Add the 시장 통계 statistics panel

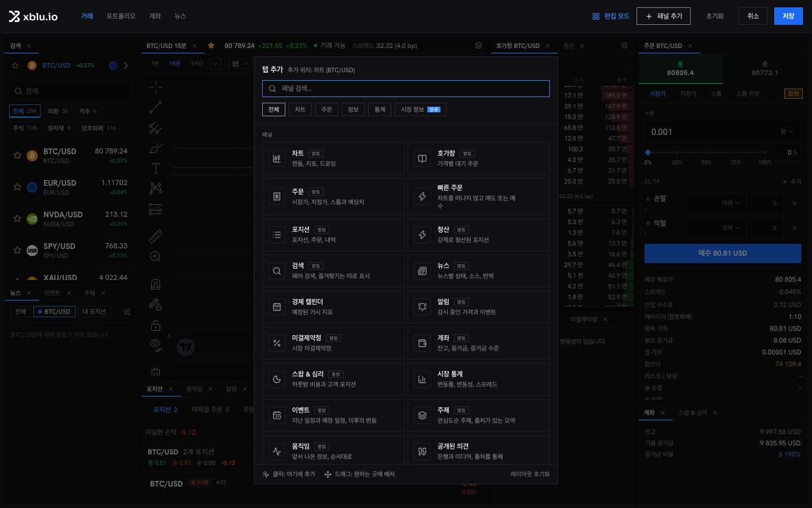(x=479, y=379)
